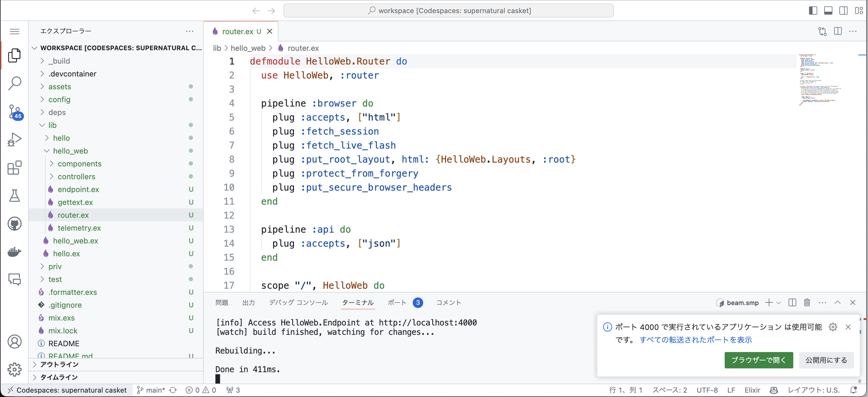Open the Docker view in activity bar
Image resolution: width=868 pixels, height=397 pixels.
(x=15, y=252)
